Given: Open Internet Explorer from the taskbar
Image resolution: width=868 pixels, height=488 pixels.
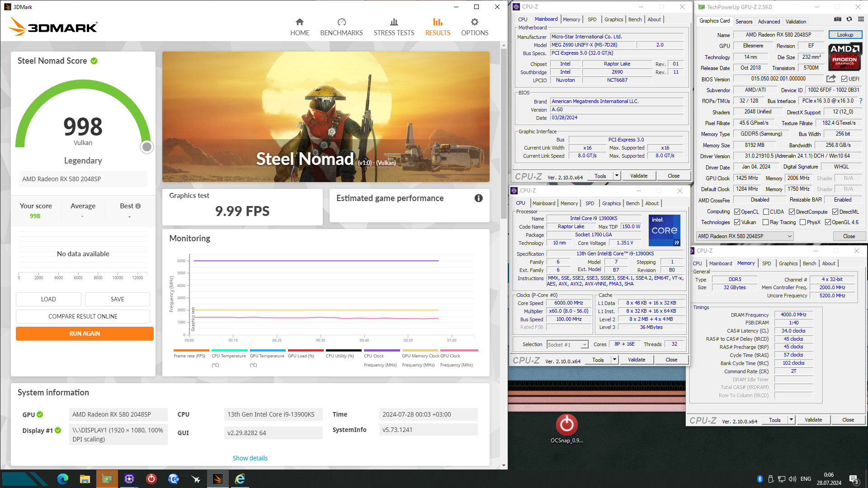Looking at the screenshot, I should coord(240,479).
